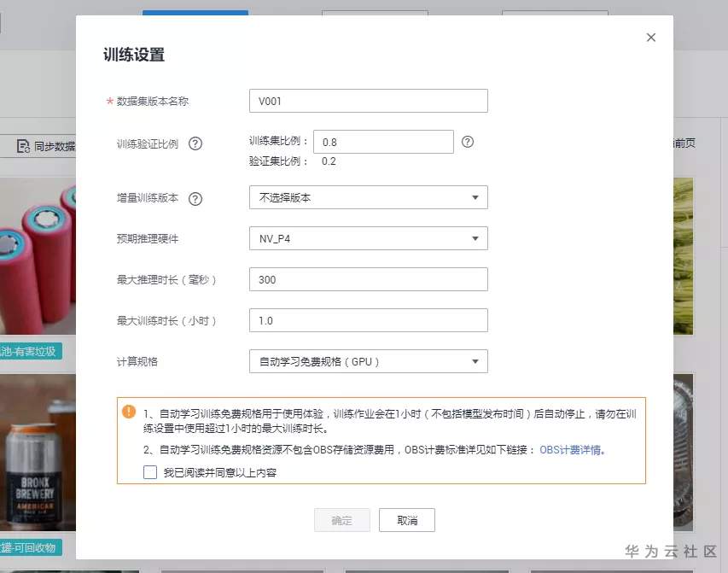Click the 训练集比例 input showing 0.8

coord(383,142)
